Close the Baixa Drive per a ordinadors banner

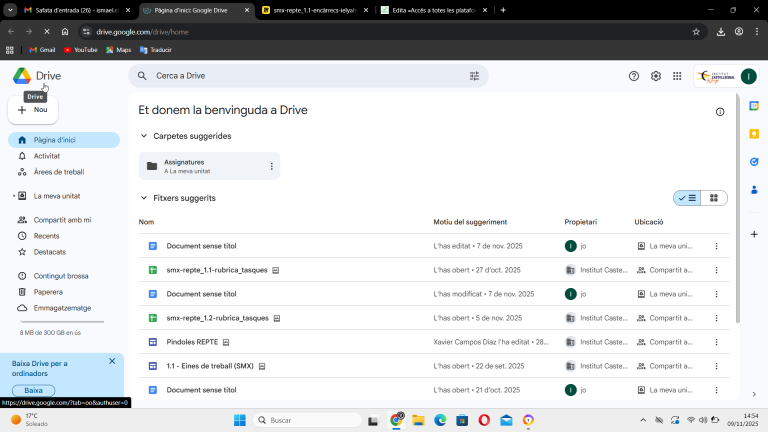coord(112,361)
